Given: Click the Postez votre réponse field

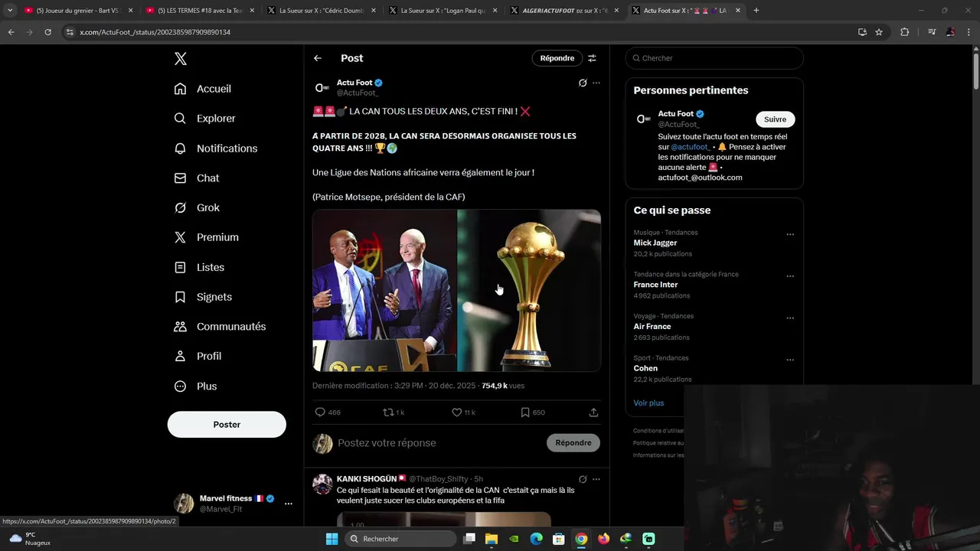Looking at the screenshot, I should click(439, 443).
